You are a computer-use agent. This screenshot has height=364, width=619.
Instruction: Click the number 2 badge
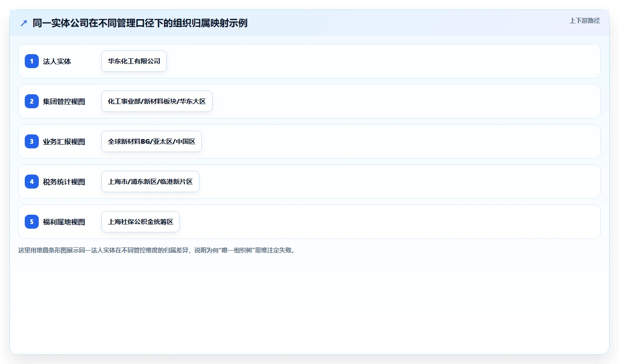[32, 101]
